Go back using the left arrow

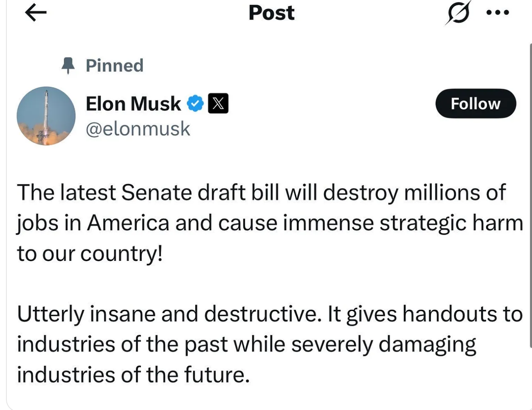36,13
